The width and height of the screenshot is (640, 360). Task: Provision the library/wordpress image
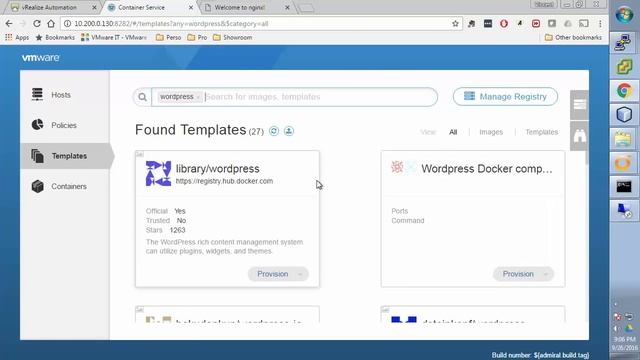pyautogui.click(x=272, y=274)
